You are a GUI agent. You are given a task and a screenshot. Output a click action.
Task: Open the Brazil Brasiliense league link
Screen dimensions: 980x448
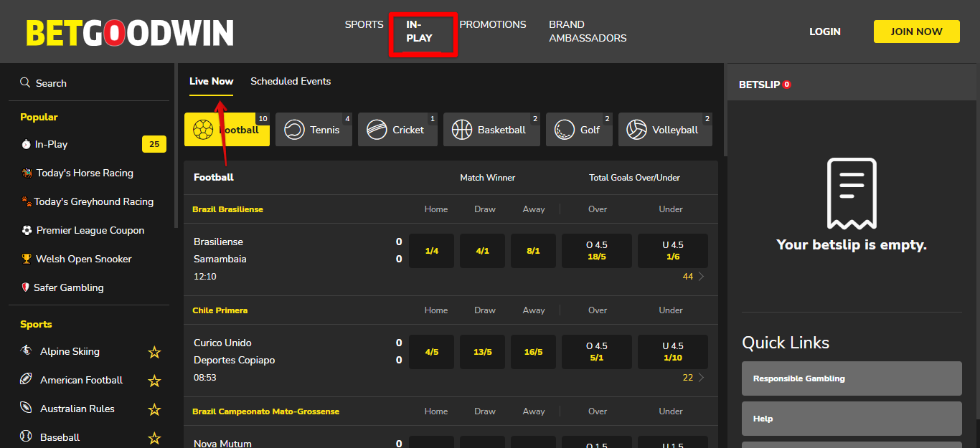[227, 209]
